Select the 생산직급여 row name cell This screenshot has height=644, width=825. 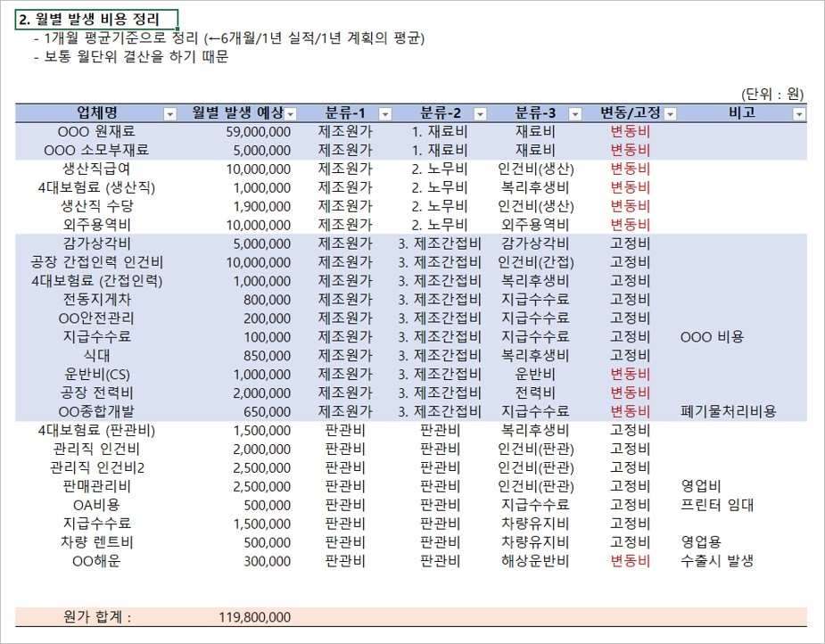tap(97, 169)
